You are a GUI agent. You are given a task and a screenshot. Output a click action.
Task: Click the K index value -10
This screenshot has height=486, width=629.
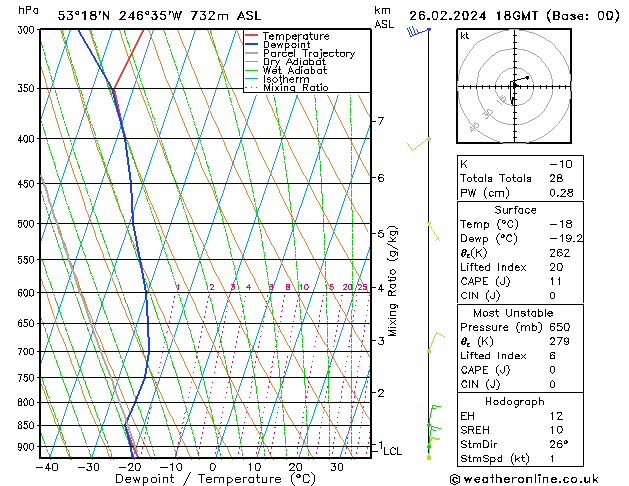coord(561,164)
